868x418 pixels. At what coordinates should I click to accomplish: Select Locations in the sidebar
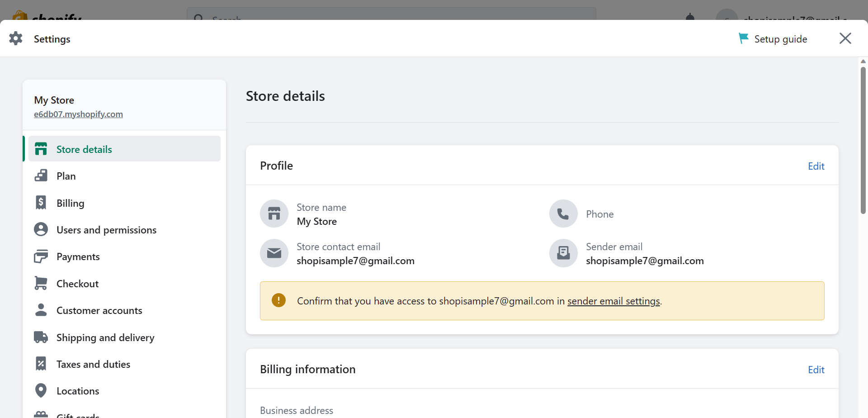point(124,390)
